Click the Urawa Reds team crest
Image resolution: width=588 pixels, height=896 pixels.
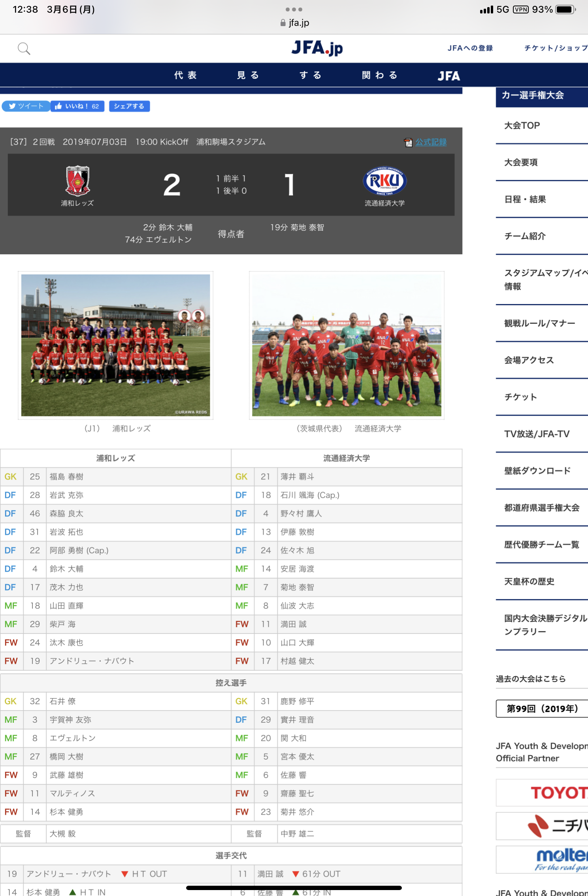point(77,181)
